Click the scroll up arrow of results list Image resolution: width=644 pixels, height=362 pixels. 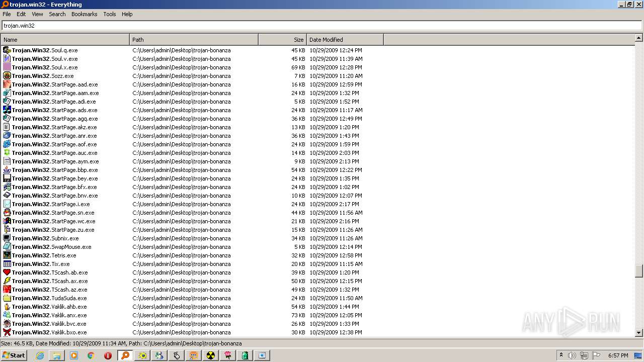tap(639, 38)
